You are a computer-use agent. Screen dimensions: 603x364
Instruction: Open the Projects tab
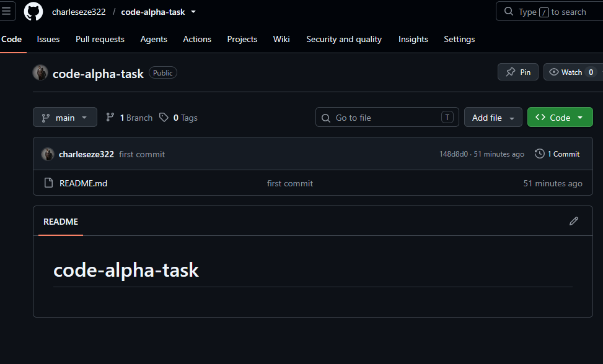[242, 39]
